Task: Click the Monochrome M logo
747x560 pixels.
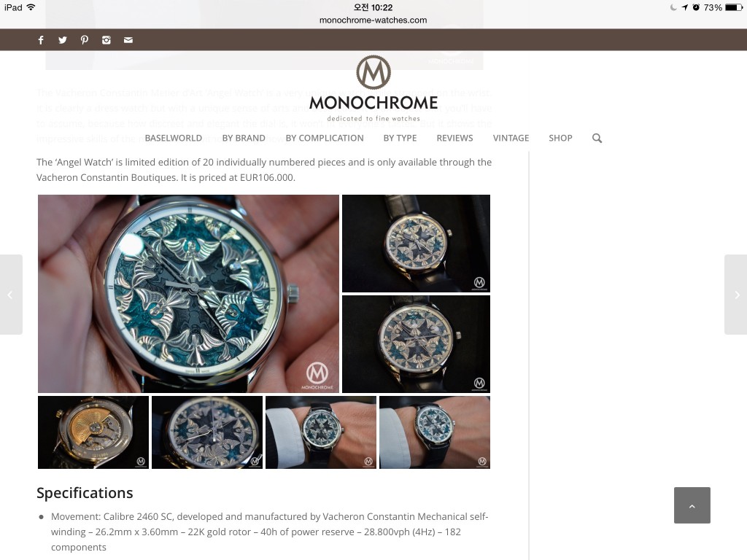Action: click(373, 72)
